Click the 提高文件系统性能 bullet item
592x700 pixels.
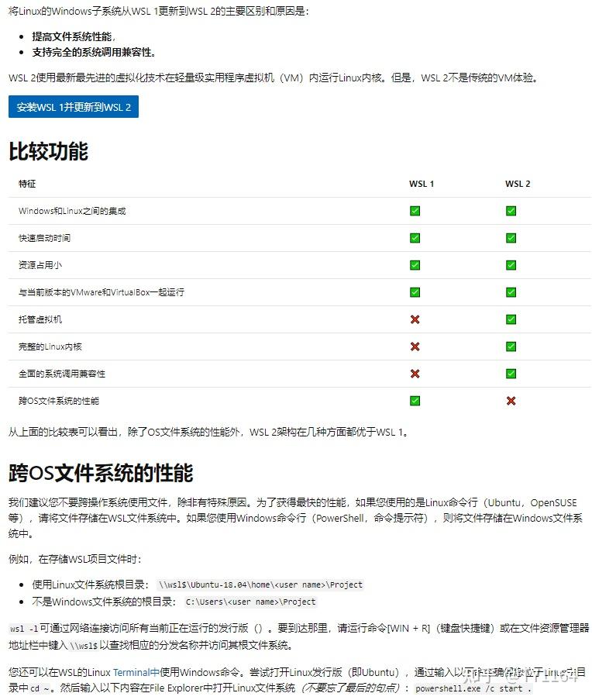(74, 36)
